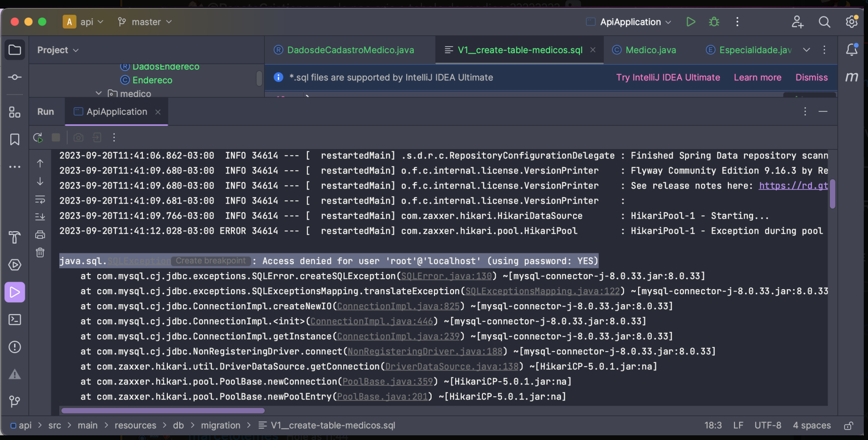Show more tool windows ellipsis

15,166
